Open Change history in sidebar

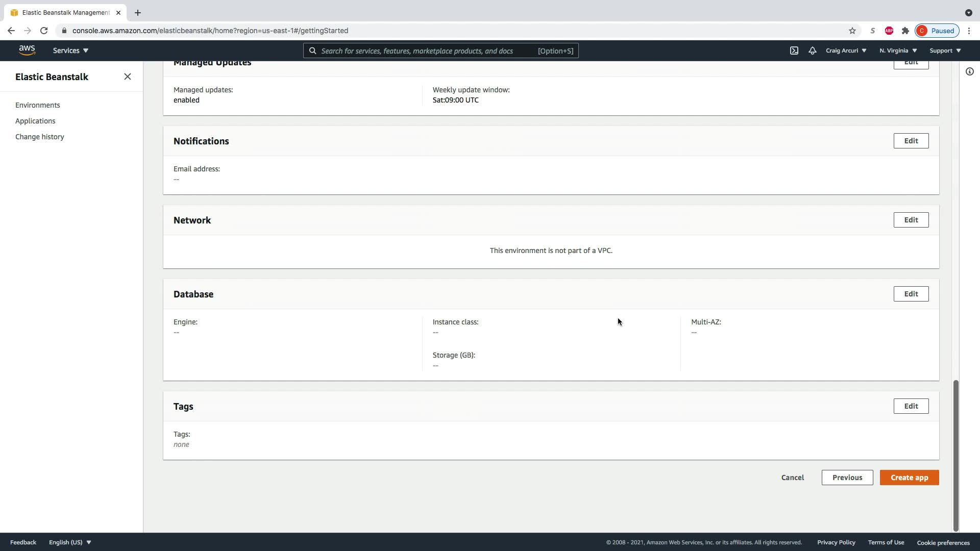40,137
